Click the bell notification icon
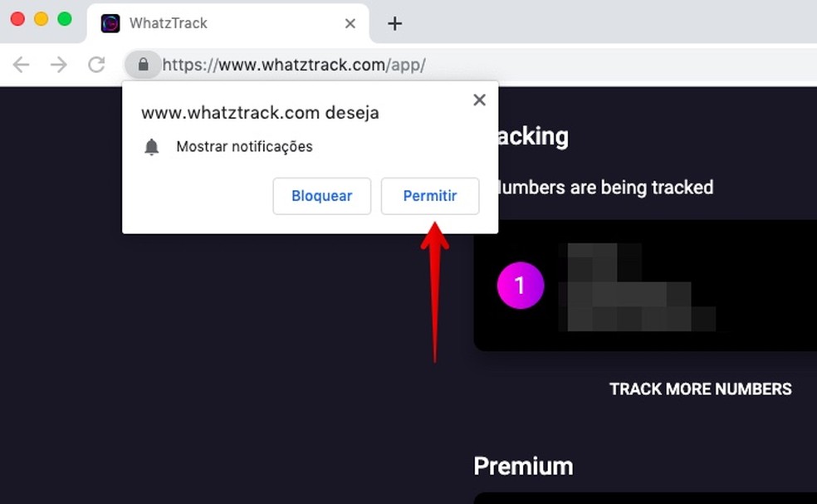 pyautogui.click(x=152, y=147)
